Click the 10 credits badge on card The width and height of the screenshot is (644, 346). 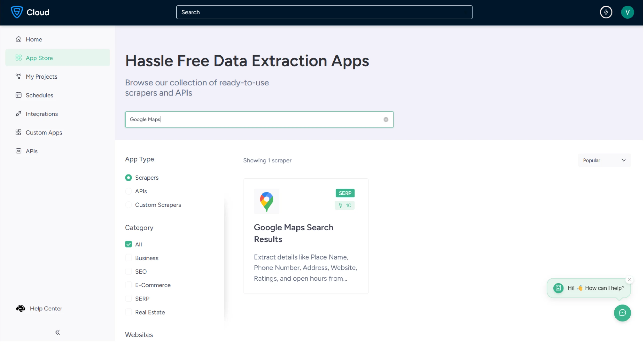345,205
